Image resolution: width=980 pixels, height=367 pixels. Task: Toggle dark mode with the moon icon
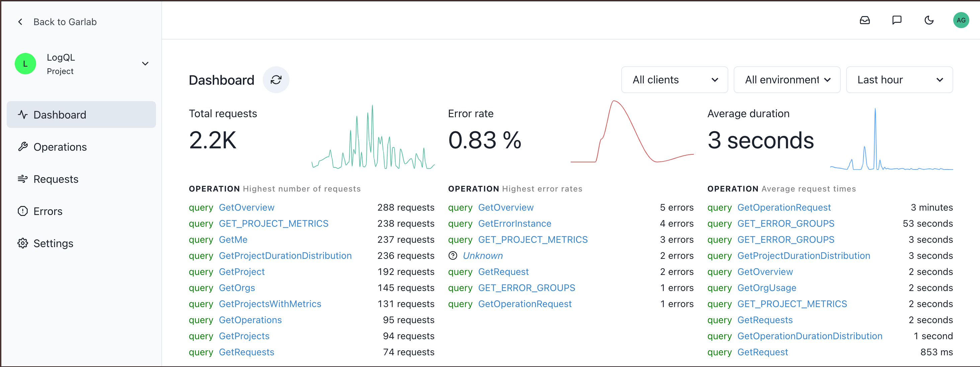[929, 20]
